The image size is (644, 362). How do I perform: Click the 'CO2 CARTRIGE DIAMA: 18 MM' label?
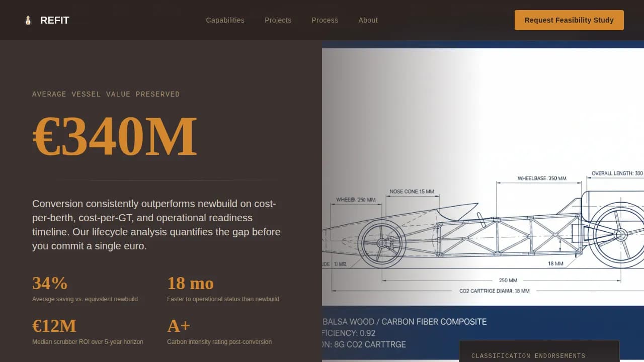click(x=494, y=291)
